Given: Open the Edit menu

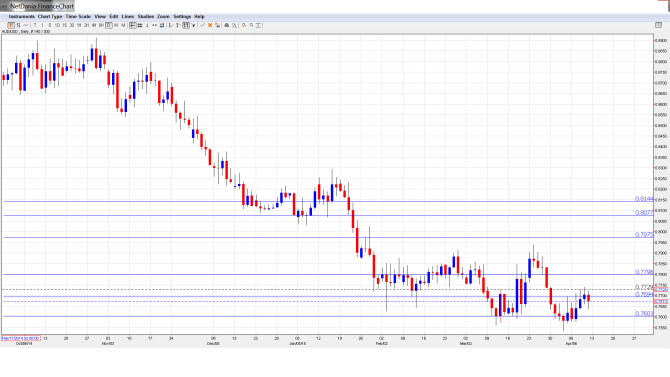Looking at the screenshot, I should pyautogui.click(x=114, y=17).
